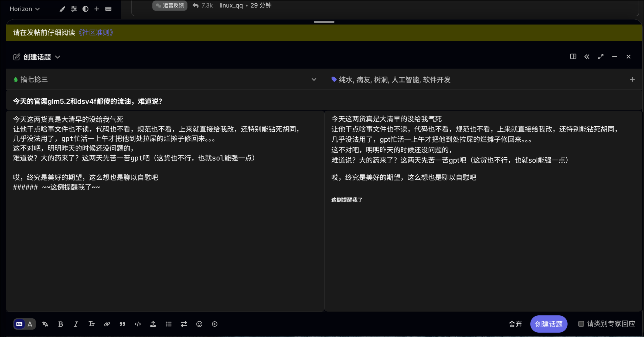
Task: Click the 这倒提醒我了 heading in preview
Action: pos(347,200)
